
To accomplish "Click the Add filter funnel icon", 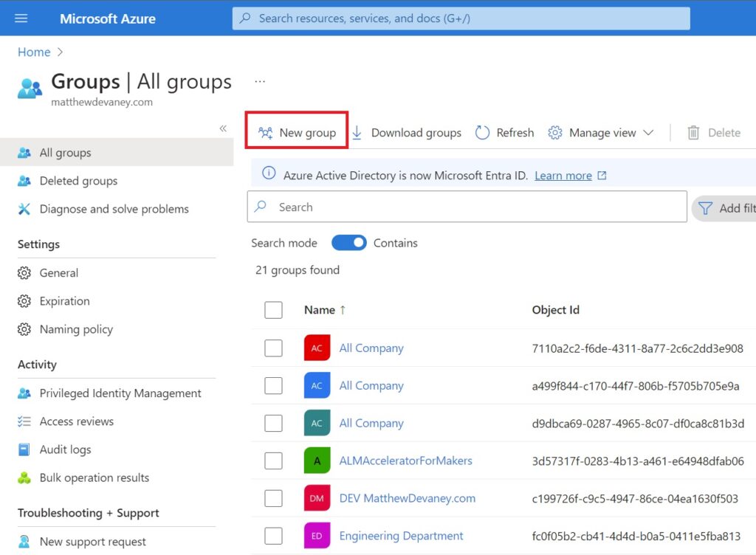I will pos(705,208).
